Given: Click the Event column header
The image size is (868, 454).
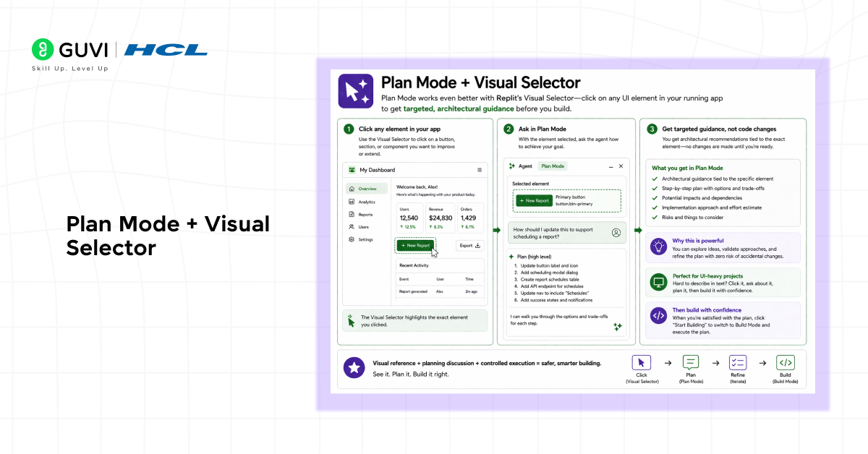Looking at the screenshot, I should point(404,278).
